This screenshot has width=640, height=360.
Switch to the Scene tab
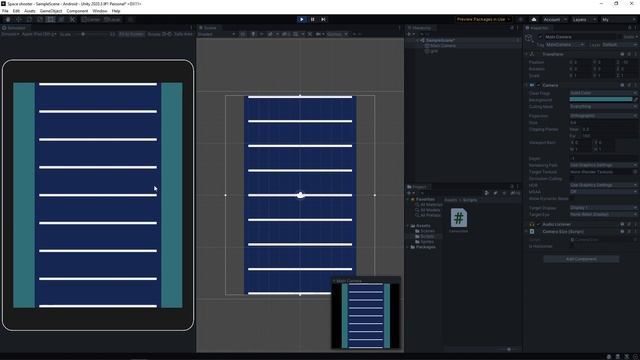click(208, 28)
